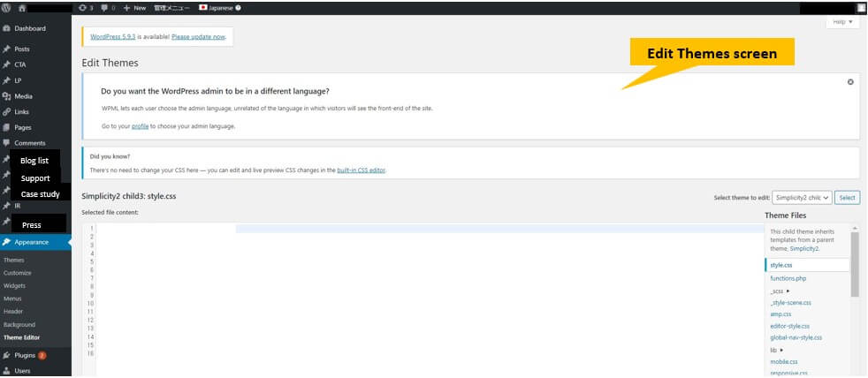Open amp.css file
Screen dimensions: 868x378
click(780, 314)
